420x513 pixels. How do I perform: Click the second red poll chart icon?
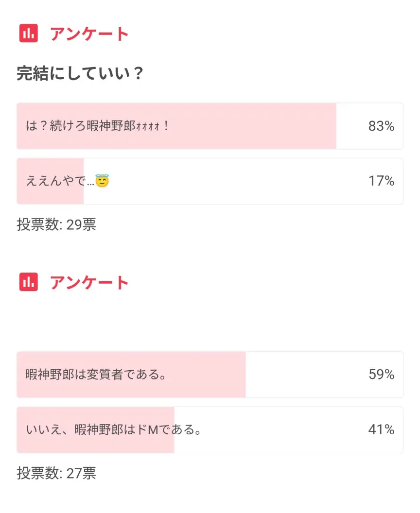coord(29,282)
